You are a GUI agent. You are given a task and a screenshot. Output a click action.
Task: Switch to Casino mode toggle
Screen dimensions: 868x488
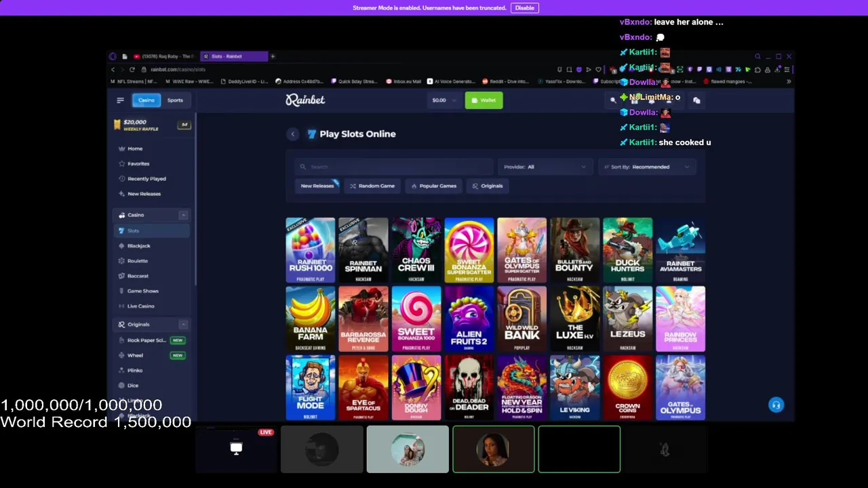(146, 100)
